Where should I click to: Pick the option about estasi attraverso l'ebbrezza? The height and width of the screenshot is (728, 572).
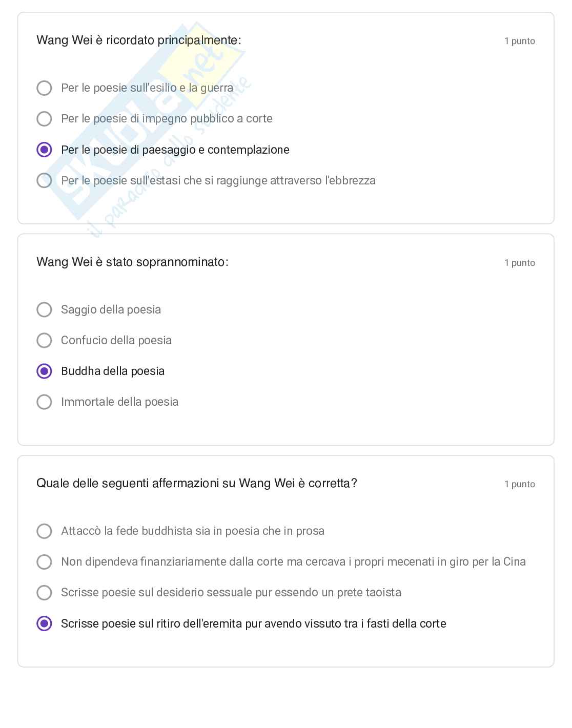coord(45,180)
